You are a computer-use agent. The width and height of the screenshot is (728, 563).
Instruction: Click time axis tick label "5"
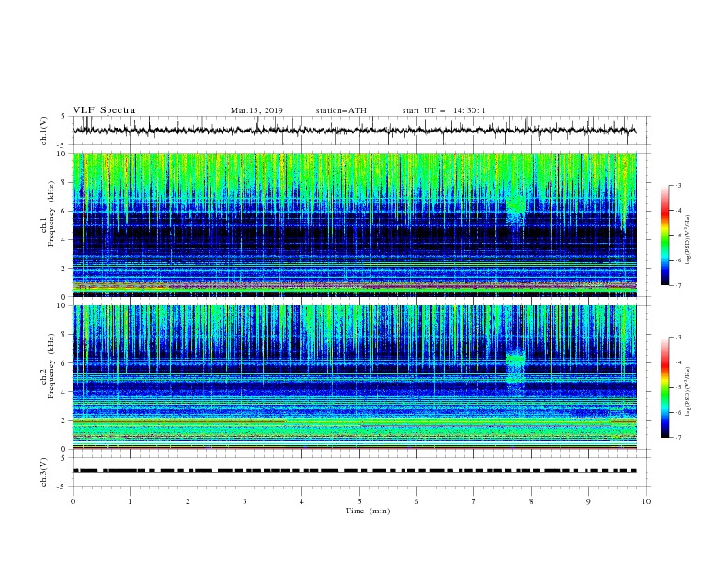point(359,501)
